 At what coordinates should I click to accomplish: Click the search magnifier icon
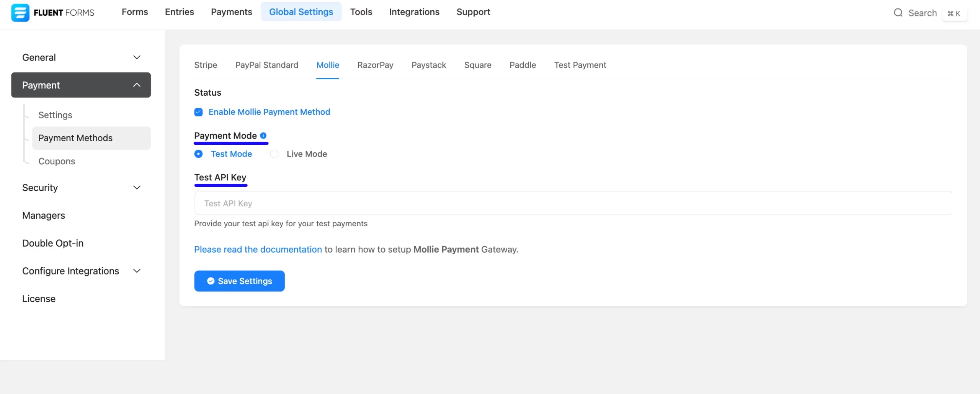point(898,13)
